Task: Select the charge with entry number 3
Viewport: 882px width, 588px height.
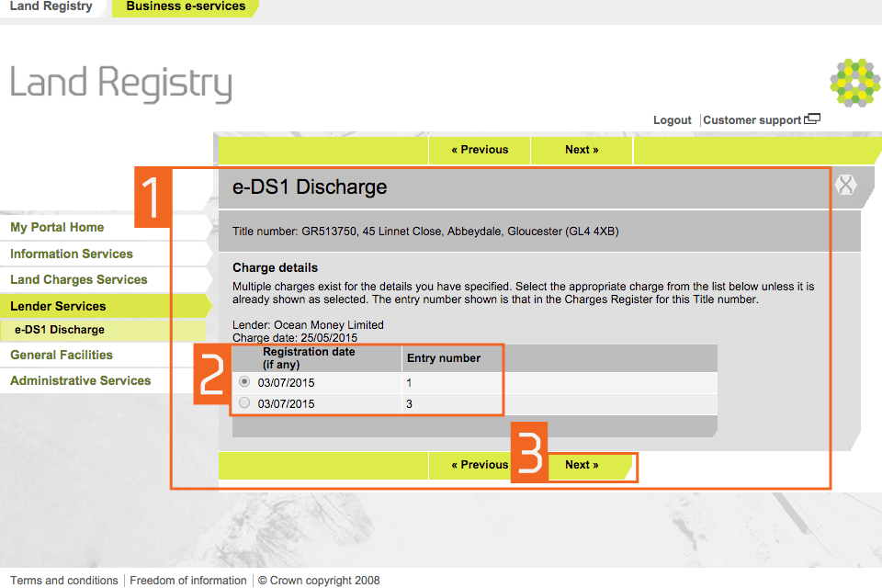Action: [243, 403]
